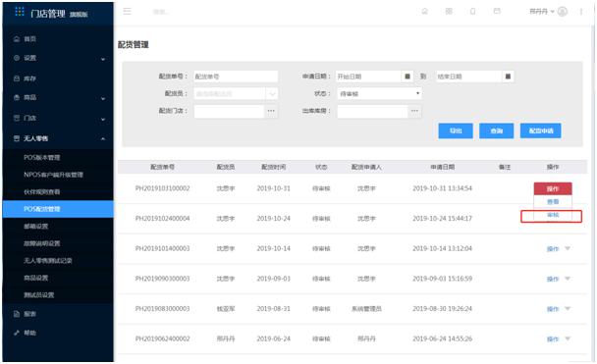The height and width of the screenshot is (364, 597).
Task: Toggle the sidebar with hamburger icon
Action: [128, 12]
